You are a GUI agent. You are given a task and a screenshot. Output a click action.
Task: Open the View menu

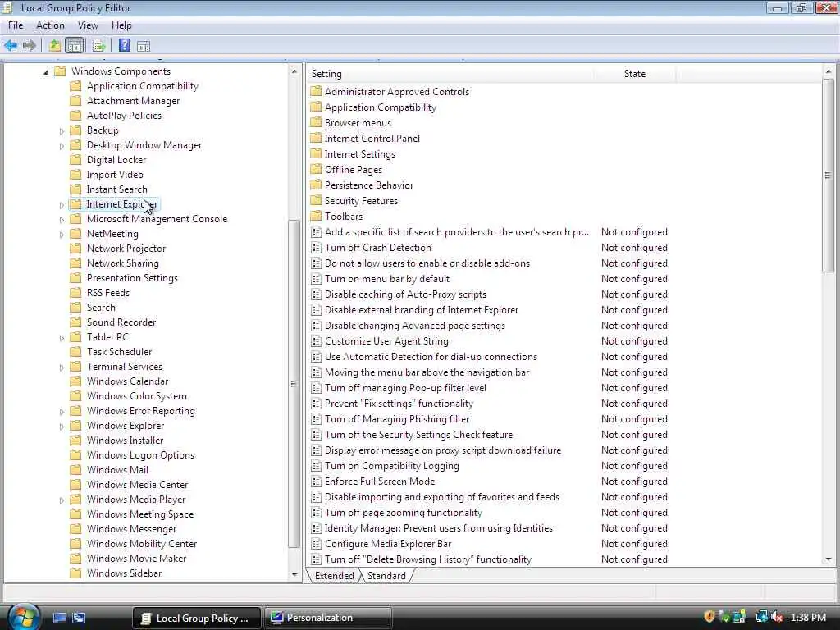(x=88, y=25)
